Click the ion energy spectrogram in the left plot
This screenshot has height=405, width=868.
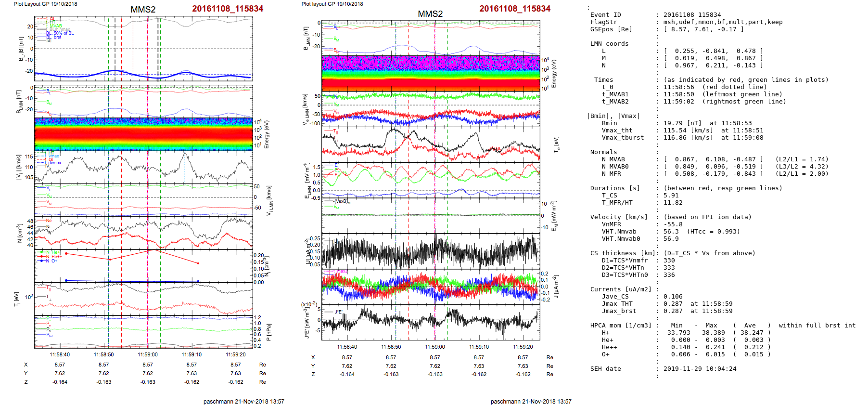143,134
